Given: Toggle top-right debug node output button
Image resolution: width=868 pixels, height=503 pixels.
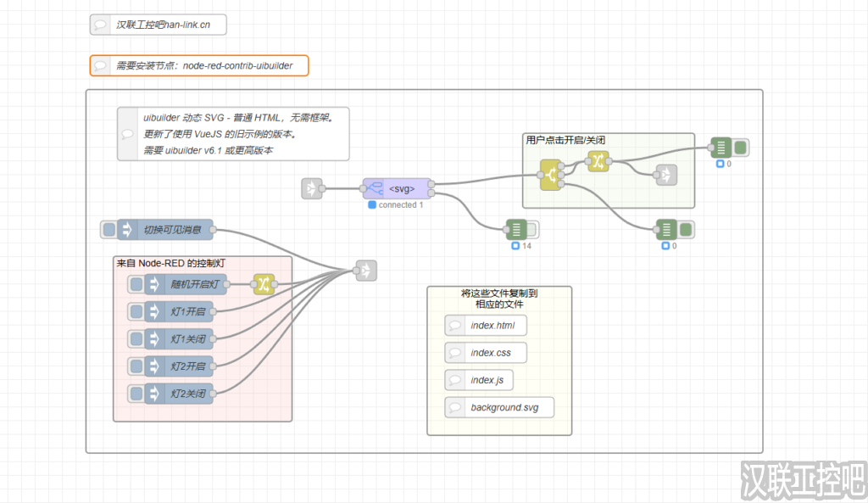Looking at the screenshot, I should 740,148.
